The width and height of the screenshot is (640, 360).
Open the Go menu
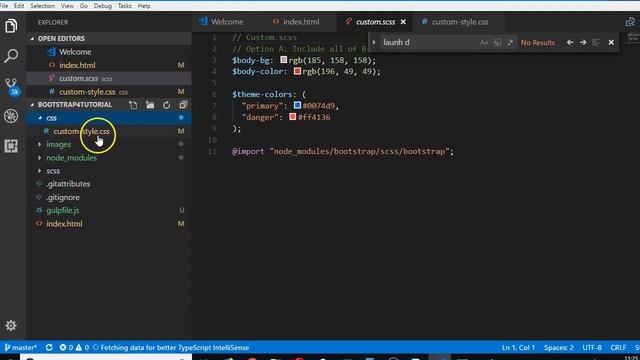click(84, 6)
